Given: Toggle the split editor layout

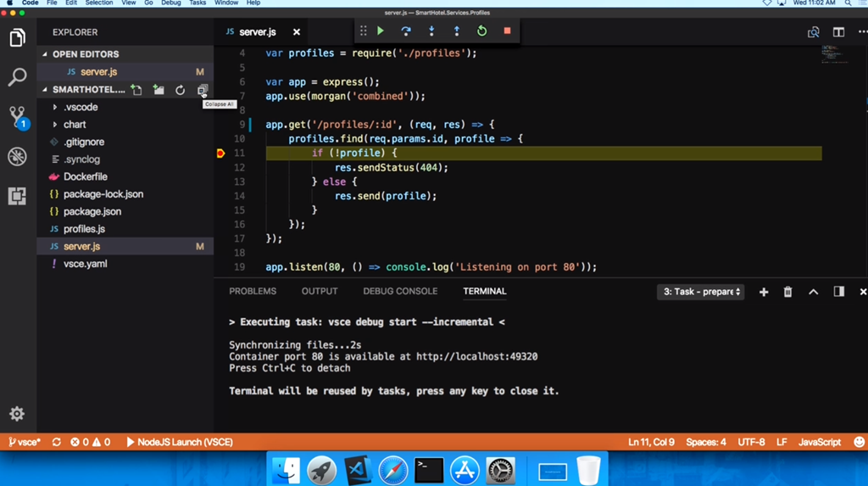Looking at the screenshot, I should [838, 32].
